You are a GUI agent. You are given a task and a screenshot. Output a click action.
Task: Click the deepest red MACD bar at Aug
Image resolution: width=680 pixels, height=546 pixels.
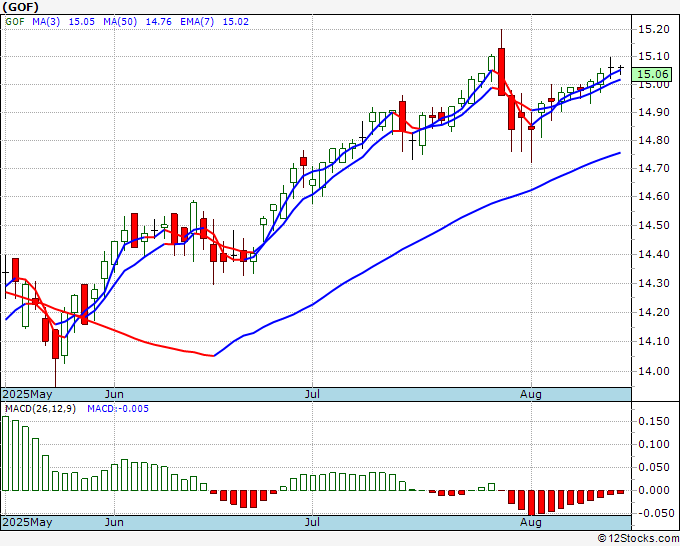(531, 502)
